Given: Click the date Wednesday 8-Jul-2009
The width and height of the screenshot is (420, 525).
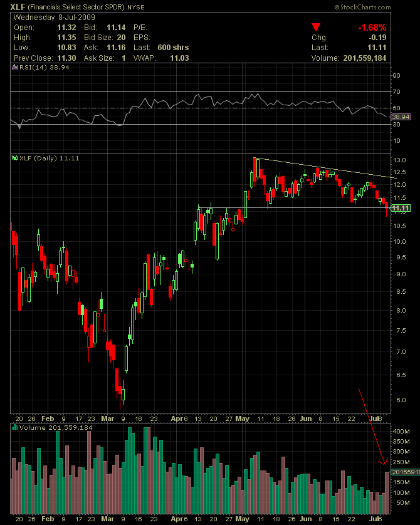Looking at the screenshot, I should click(x=55, y=18).
